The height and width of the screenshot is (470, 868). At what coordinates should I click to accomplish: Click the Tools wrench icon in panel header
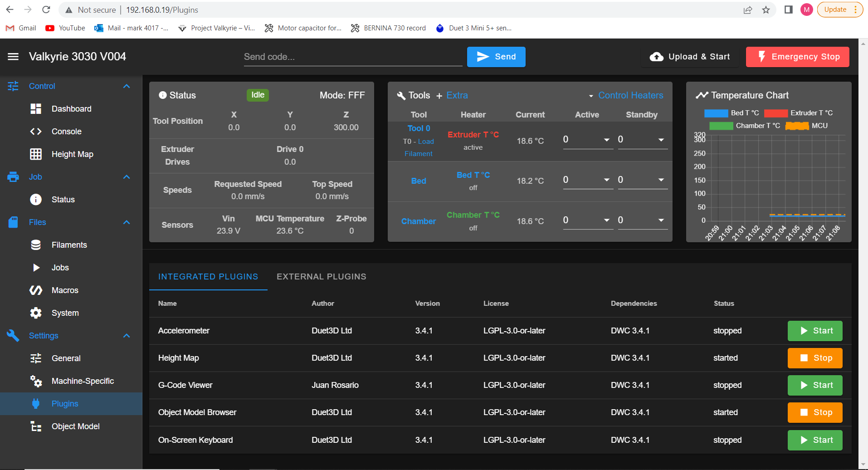401,96
